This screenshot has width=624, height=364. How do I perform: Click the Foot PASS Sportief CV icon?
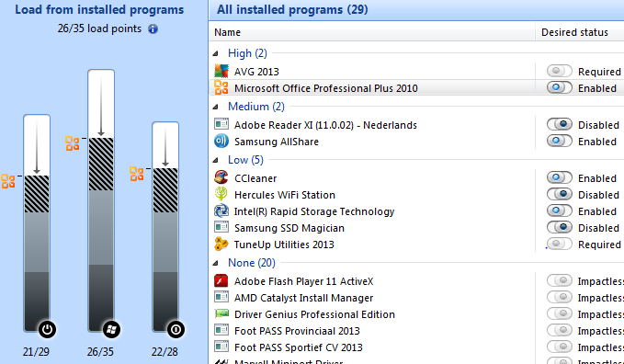click(221, 347)
